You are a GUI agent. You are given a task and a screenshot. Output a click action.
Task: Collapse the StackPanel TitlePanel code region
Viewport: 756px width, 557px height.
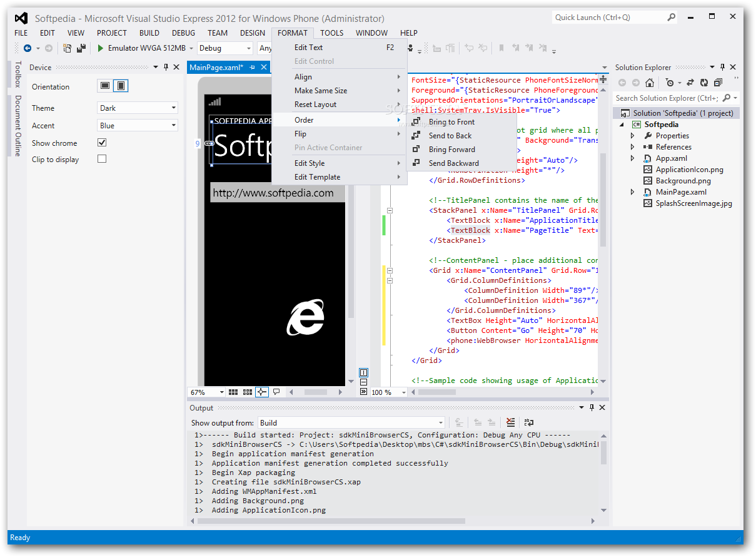coord(390,210)
